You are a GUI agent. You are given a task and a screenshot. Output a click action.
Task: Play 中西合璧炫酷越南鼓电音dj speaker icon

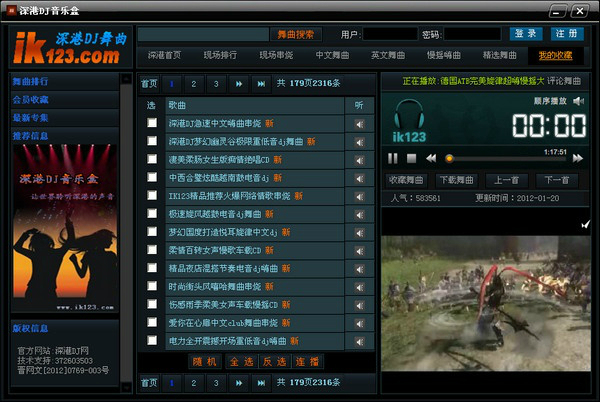[x=359, y=179]
